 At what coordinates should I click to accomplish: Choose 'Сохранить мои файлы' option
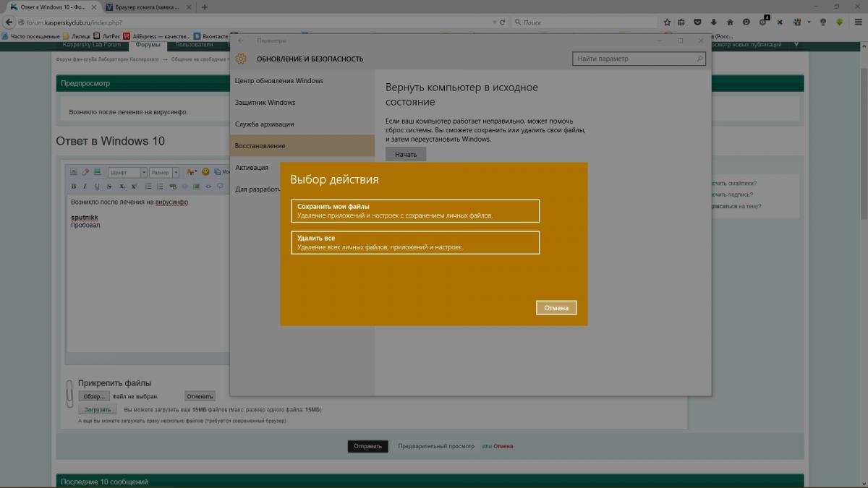[415, 210]
